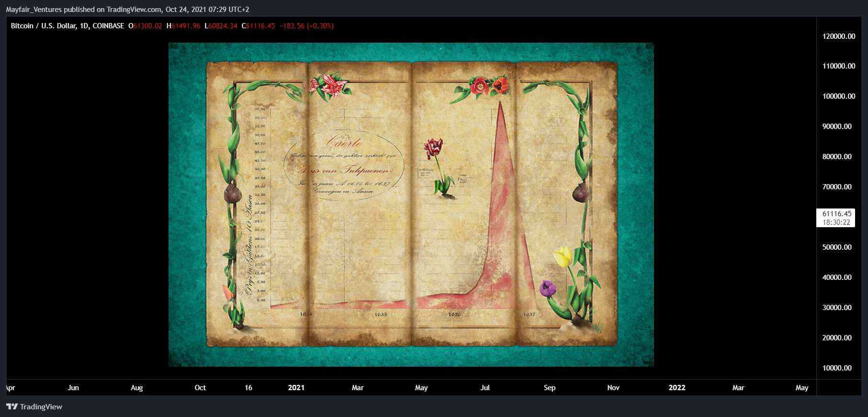Click the close price value 61116.45 in legend
The image size is (868, 417).
[x=260, y=26]
